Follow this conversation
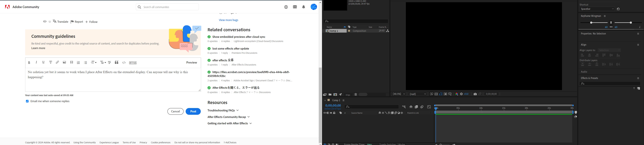The width and height of the screenshot is (644, 145). [x=92, y=22]
